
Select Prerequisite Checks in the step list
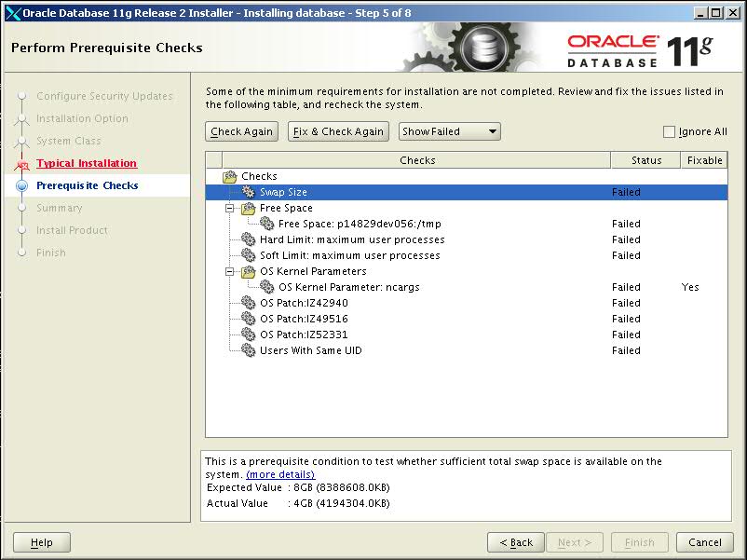pos(88,185)
